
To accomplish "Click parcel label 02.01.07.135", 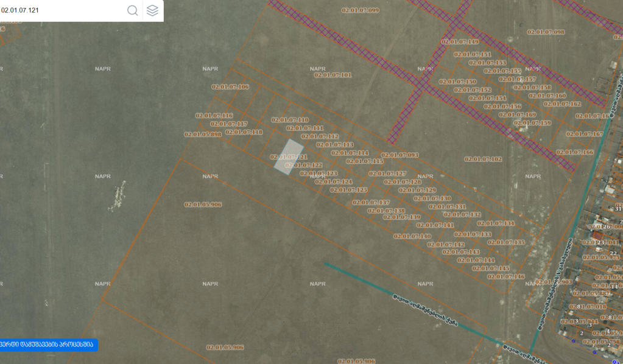I will click(506, 242).
